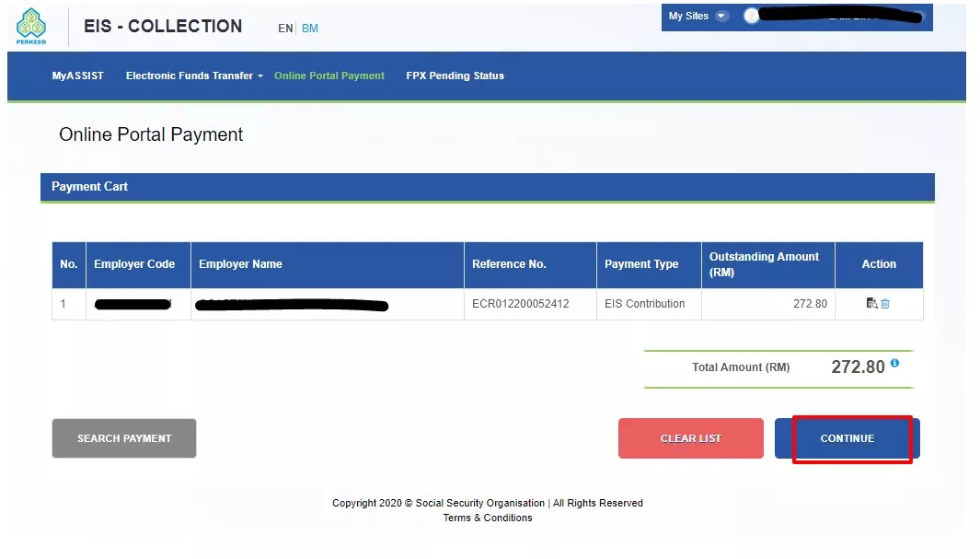This screenshot has height=559, width=980.
Task: Open FPX Pending Status page
Action: tap(455, 76)
